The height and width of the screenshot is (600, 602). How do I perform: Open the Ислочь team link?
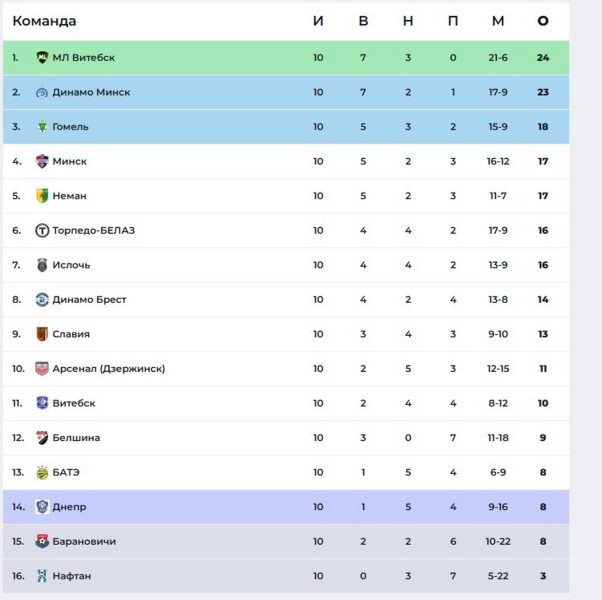[x=71, y=265]
